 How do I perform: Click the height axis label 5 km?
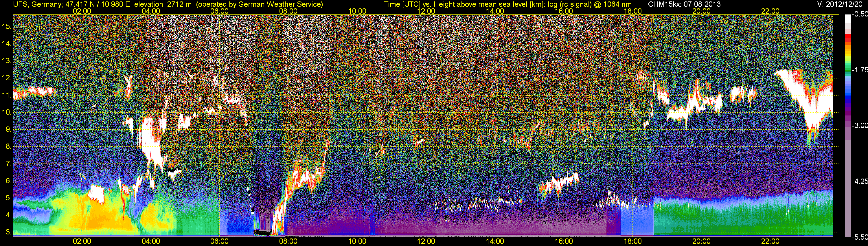click(x=8, y=198)
